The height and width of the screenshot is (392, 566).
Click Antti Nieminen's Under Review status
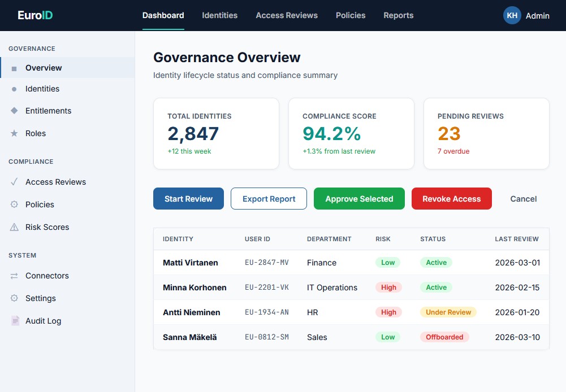(x=448, y=312)
